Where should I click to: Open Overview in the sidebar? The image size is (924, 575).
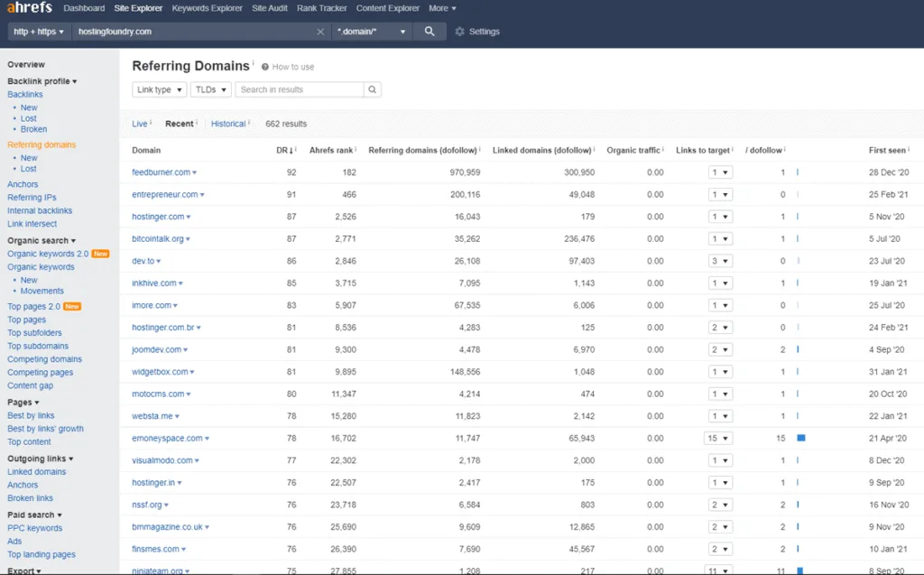(x=26, y=64)
